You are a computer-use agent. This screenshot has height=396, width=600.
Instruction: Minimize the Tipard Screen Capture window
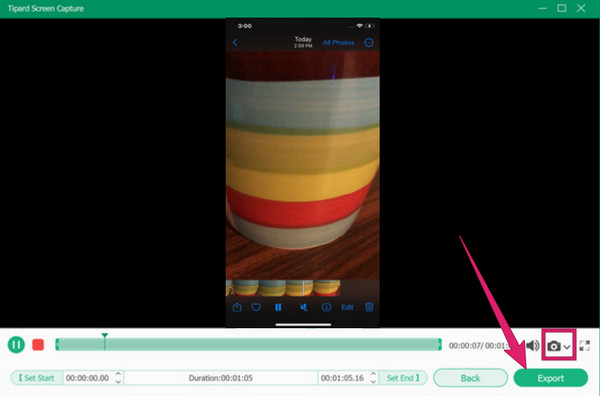(542, 8)
